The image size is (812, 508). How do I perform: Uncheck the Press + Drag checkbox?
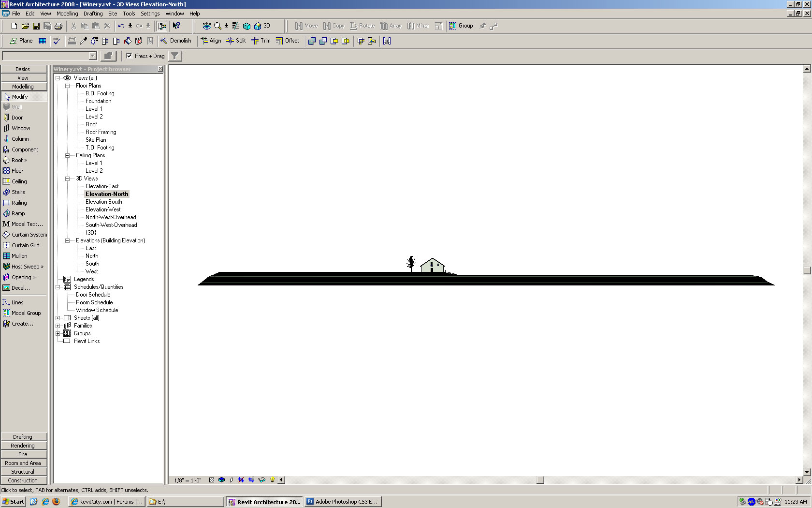tap(129, 56)
